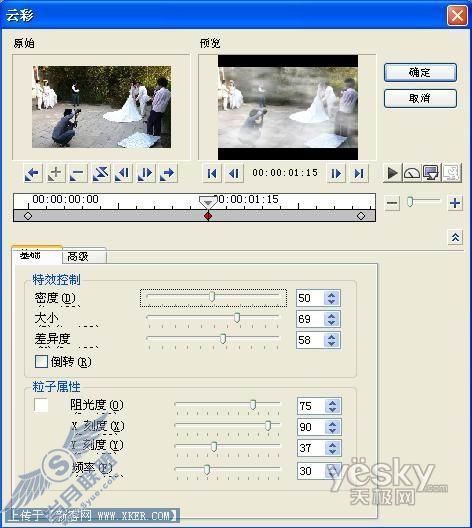
Task: Add a keyframe with the plus icon
Action: click(x=56, y=173)
